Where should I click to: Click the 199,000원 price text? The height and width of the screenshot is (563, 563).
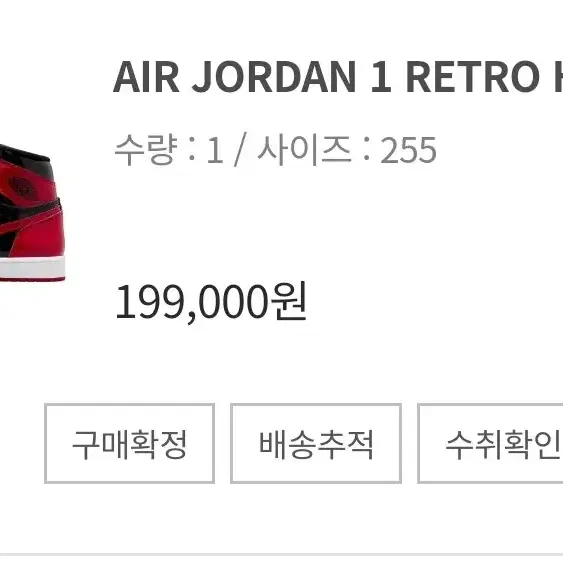[x=211, y=301]
